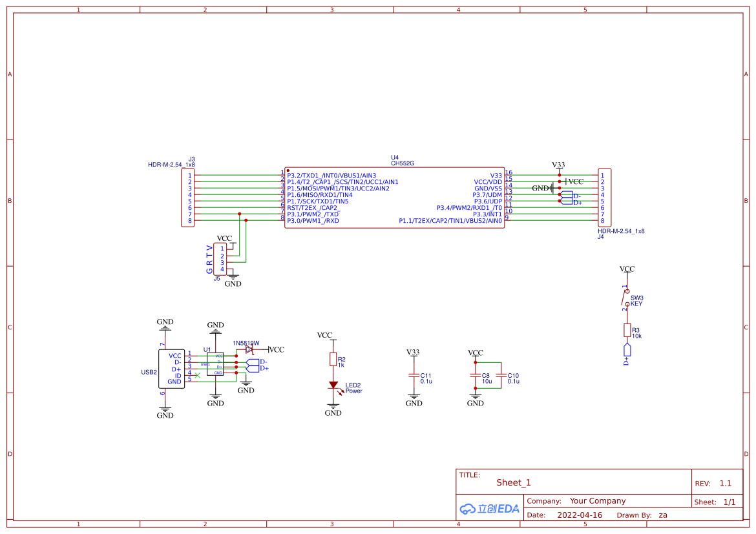This screenshot has width=756, height=534.
Task: Click capacitor C11 symbol
Action: pyautogui.click(x=414, y=375)
